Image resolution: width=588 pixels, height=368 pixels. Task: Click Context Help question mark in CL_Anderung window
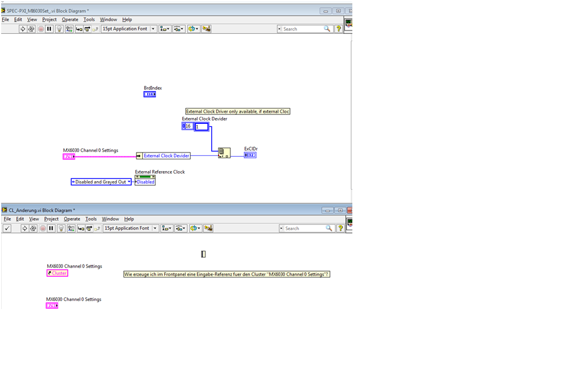341,228
